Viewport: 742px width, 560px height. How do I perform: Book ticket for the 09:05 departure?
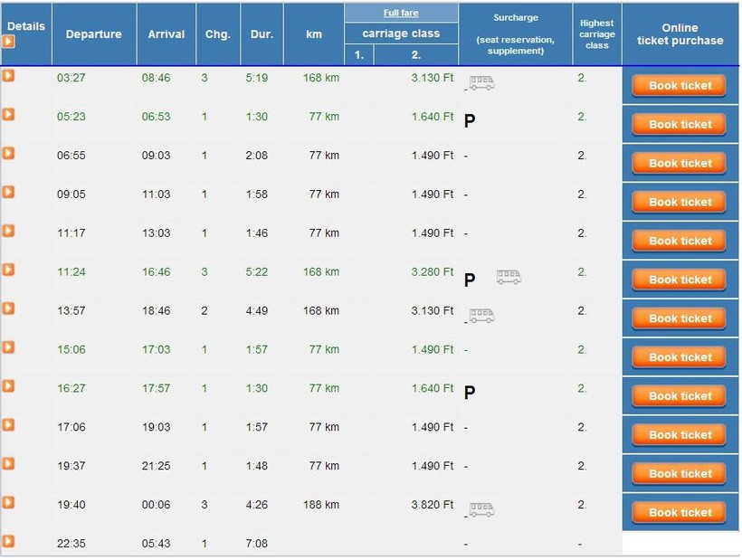point(680,202)
